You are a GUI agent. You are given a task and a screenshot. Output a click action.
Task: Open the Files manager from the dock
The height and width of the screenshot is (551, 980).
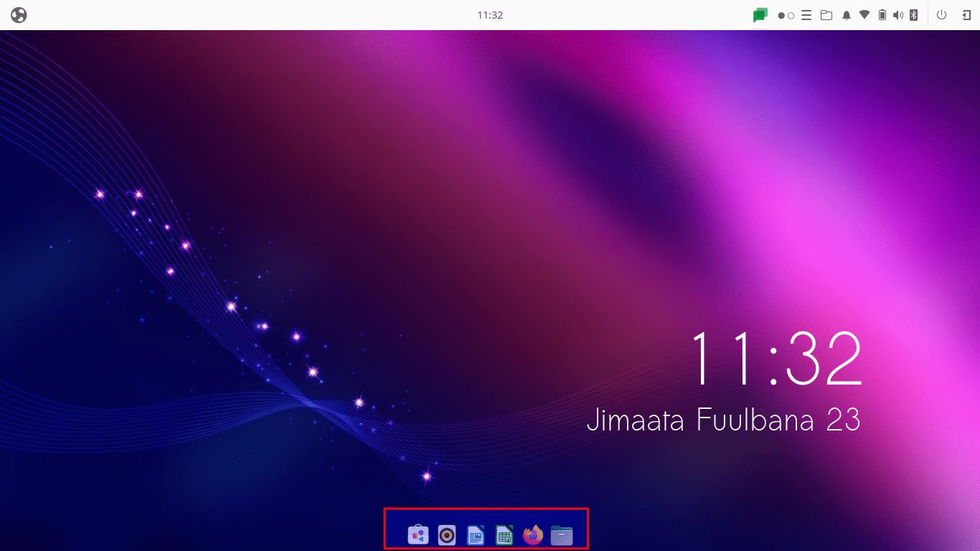pyautogui.click(x=562, y=535)
